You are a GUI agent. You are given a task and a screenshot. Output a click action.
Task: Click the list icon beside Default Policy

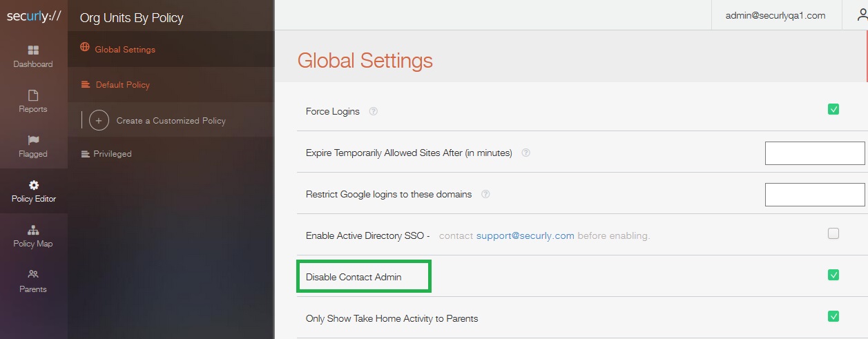[x=86, y=84]
